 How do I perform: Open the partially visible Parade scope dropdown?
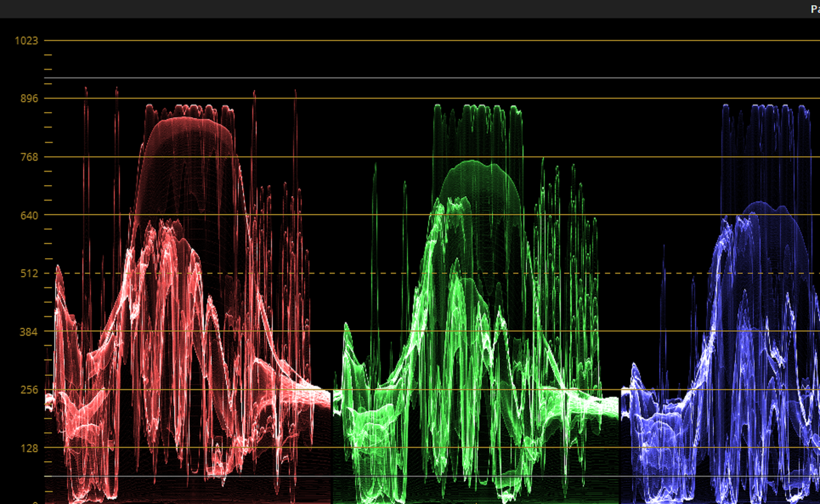coord(815,9)
